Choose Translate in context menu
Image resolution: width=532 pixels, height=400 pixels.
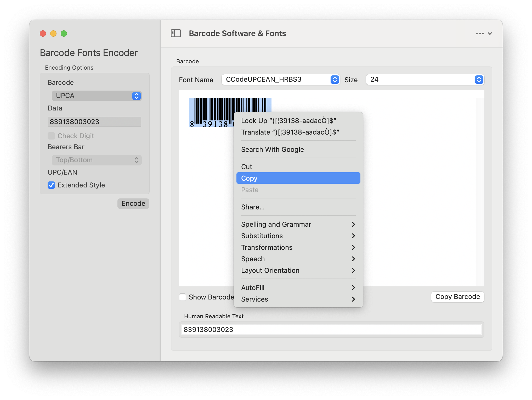[x=298, y=132]
